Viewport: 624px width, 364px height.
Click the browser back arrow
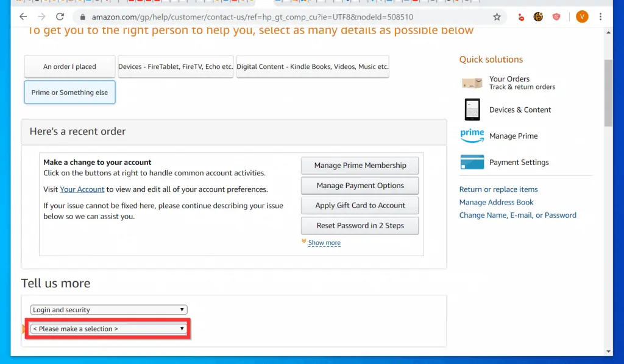(23, 18)
